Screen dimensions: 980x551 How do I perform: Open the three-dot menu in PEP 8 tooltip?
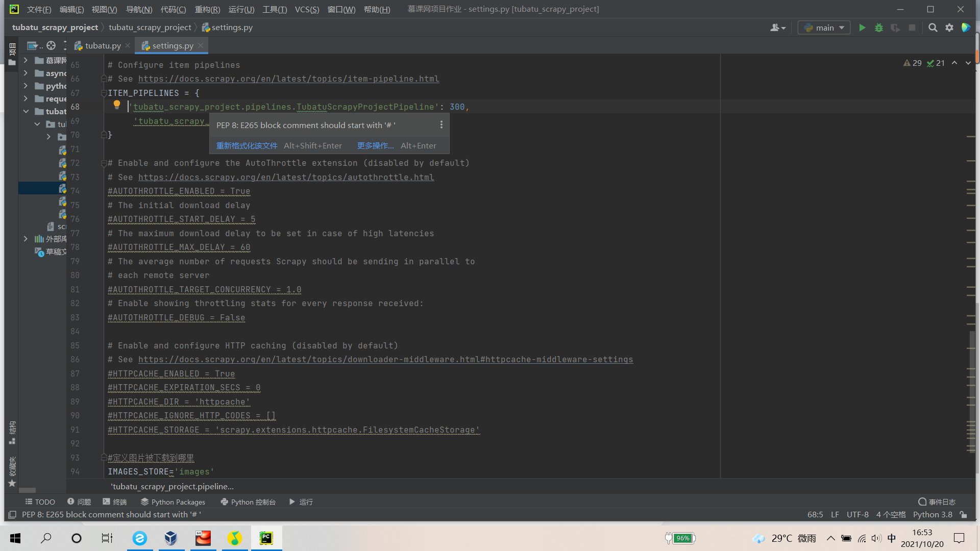(441, 125)
